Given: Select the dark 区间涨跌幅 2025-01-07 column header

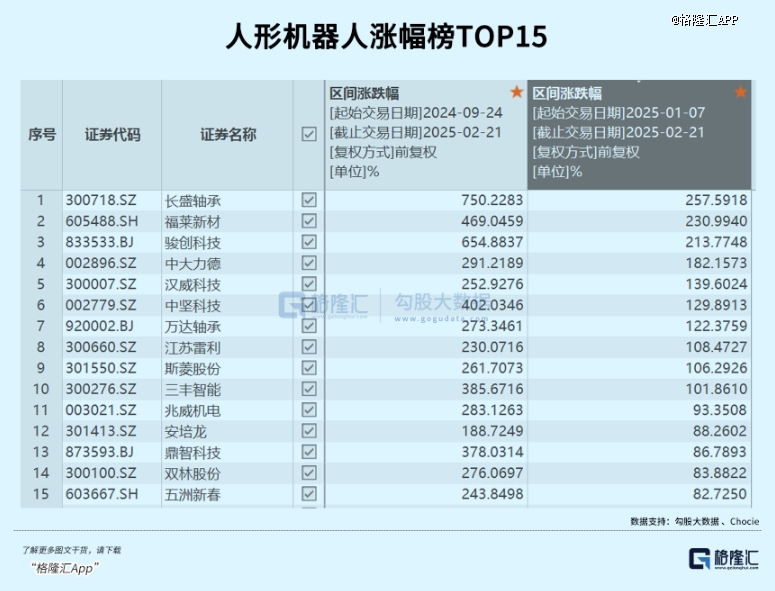Looking at the screenshot, I should [x=640, y=134].
